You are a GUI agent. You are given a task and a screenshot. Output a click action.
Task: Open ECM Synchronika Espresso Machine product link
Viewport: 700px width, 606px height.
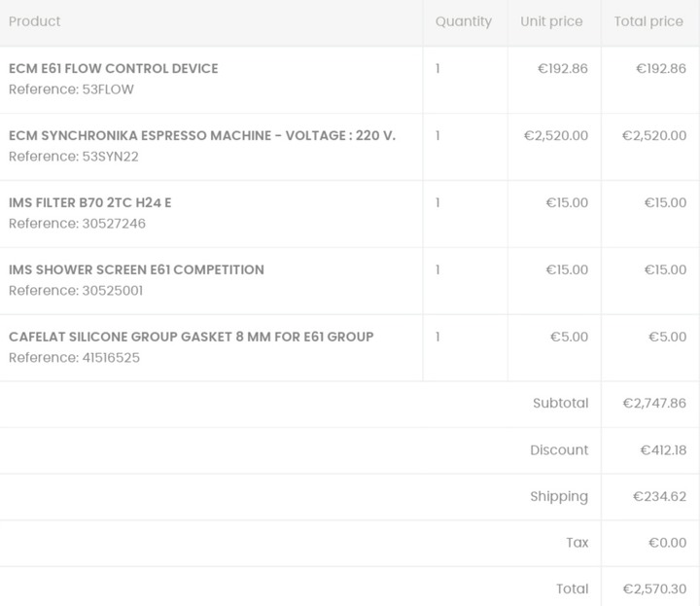pyautogui.click(x=202, y=135)
